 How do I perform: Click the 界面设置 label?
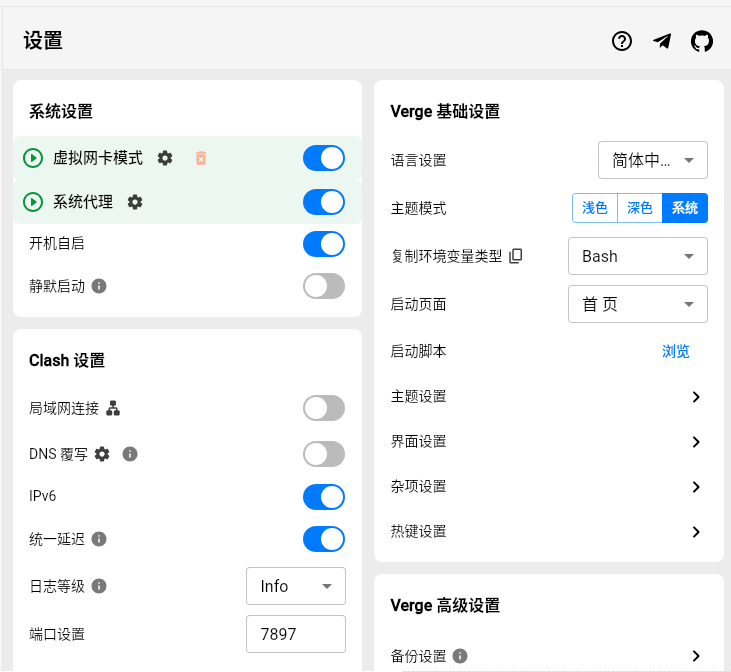point(418,441)
